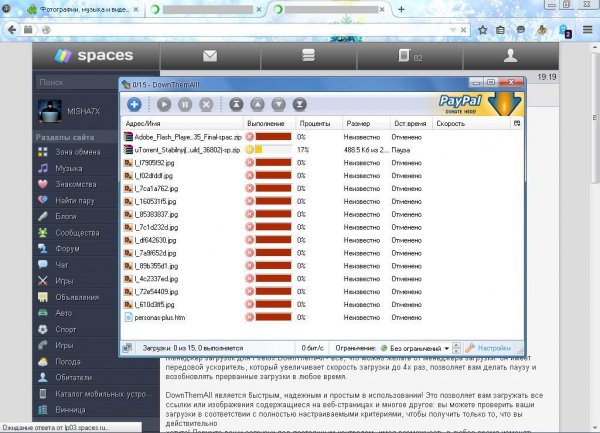Viewport: 600px width, 433px height.
Task: Open Зона обмена in sidebar
Action: pyautogui.click(x=76, y=152)
